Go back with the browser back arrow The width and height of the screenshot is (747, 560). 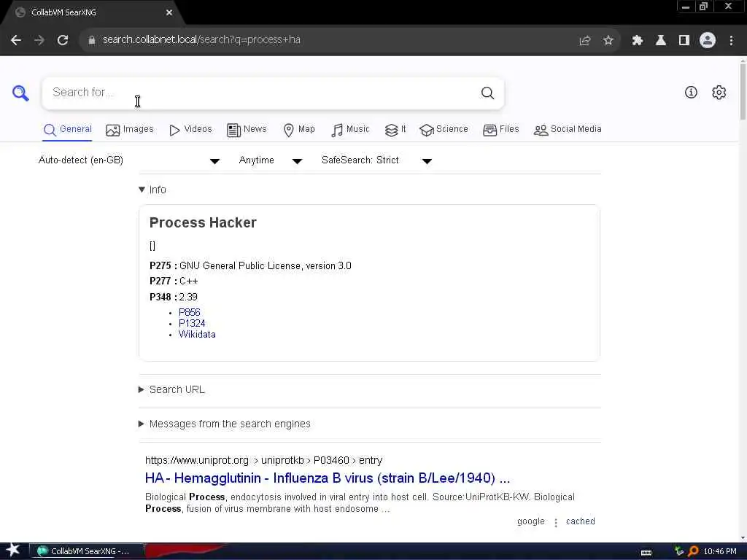pyautogui.click(x=16, y=40)
